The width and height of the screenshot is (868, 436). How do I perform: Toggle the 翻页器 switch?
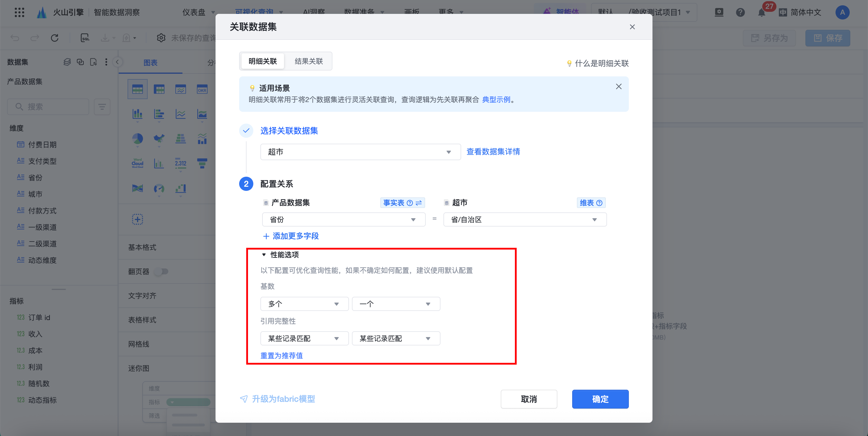[x=161, y=271]
